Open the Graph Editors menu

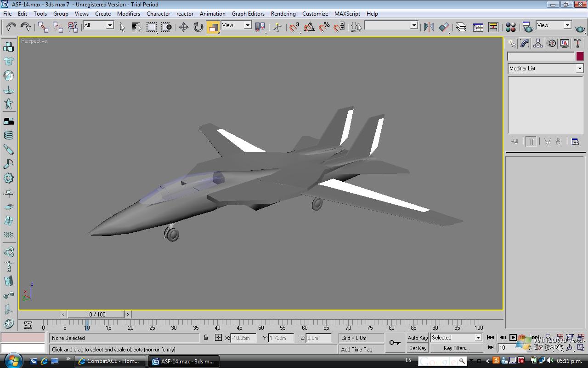tap(248, 13)
